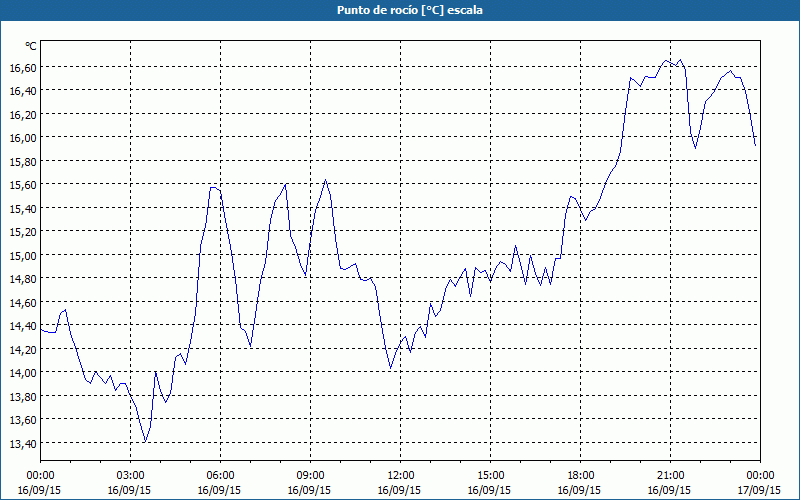The image size is (800, 500).
Task: Click the 00:00 label above the 17/09/15 date
Action: point(760,476)
